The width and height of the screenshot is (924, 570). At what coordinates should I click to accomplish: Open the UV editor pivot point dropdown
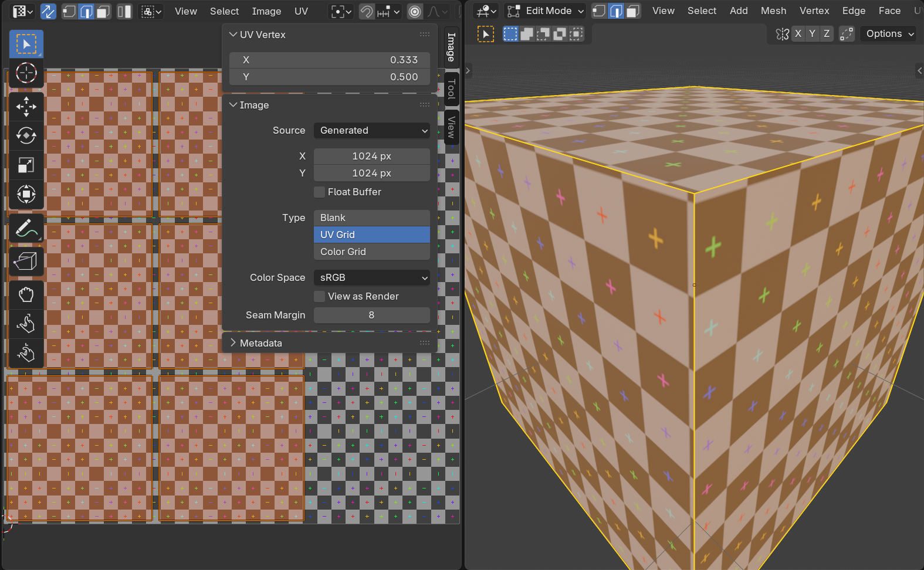coord(341,11)
